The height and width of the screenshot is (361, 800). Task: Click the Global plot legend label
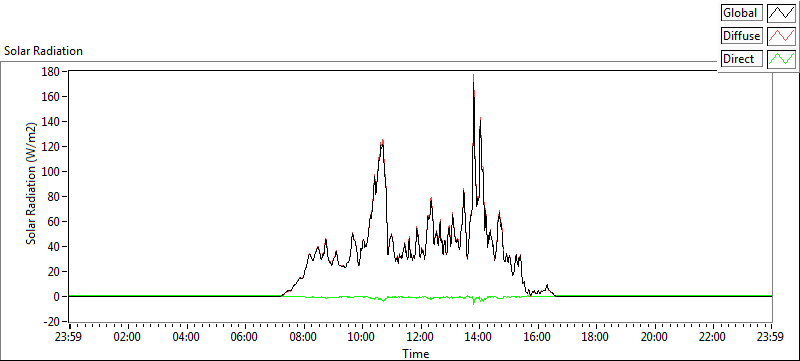[742, 13]
